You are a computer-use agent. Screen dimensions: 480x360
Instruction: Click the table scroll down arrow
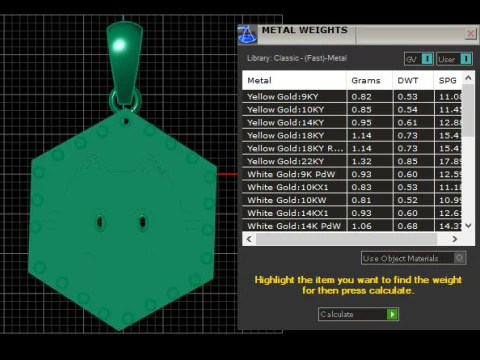468,226
